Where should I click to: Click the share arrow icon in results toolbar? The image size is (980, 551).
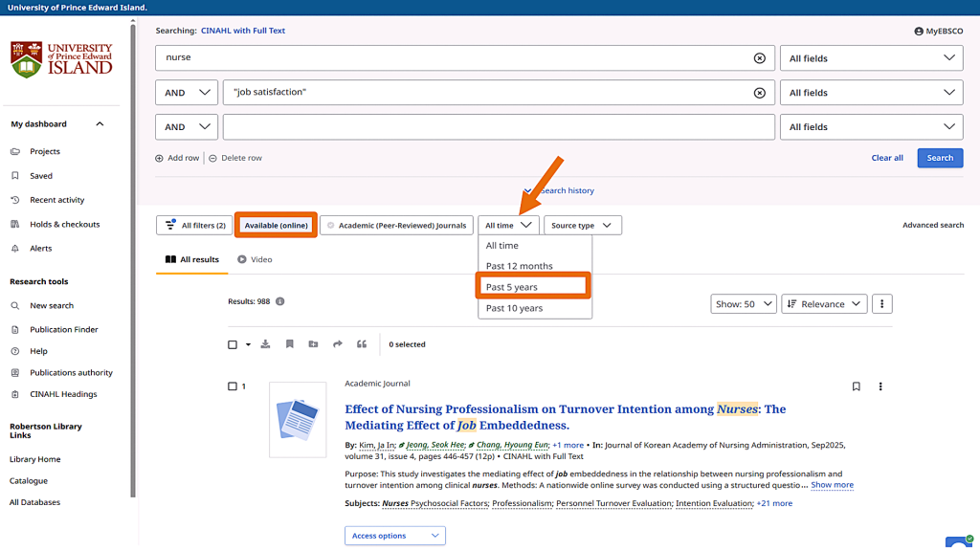point(337,344)
